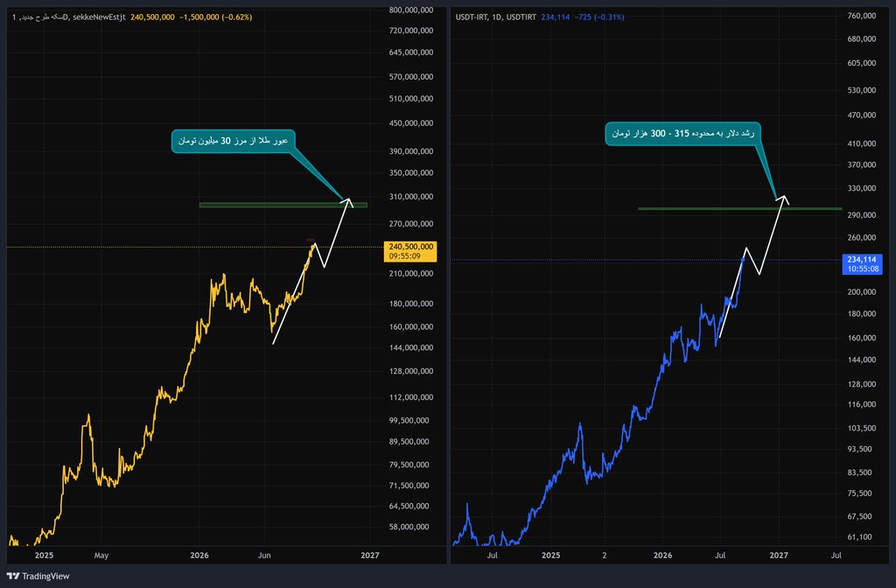Click the USDT-IRT symbol title on the right chart
The height and width of the screenshot is (588, 896).
[x=472, y=17]
